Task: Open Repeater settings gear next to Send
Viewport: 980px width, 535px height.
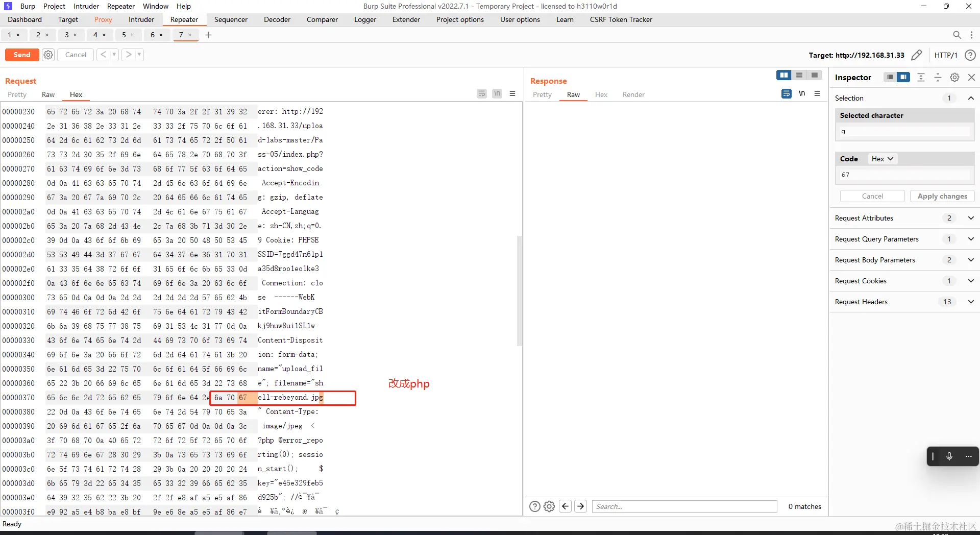Action: pyautogui.click(x=48, y=55)
